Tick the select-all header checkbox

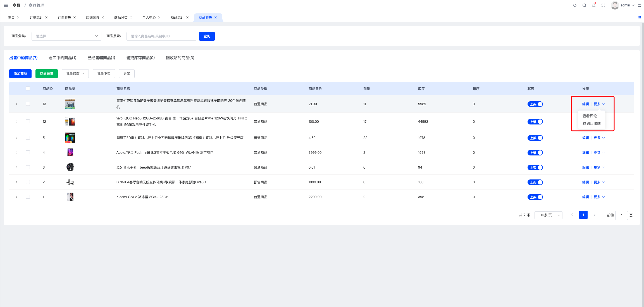pos(28,88)
